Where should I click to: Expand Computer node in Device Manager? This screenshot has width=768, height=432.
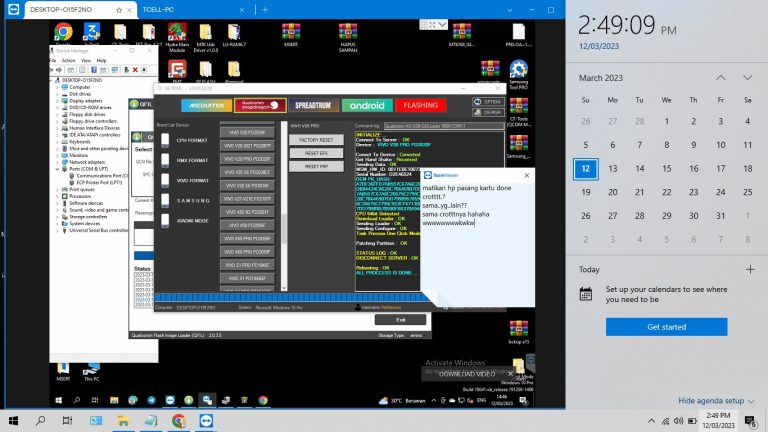coord(57,87)
